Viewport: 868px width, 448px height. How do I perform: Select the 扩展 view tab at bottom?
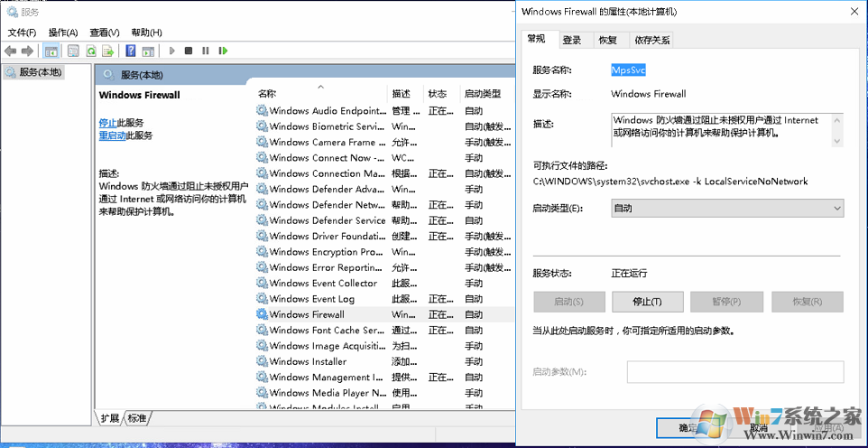(109, 418)
